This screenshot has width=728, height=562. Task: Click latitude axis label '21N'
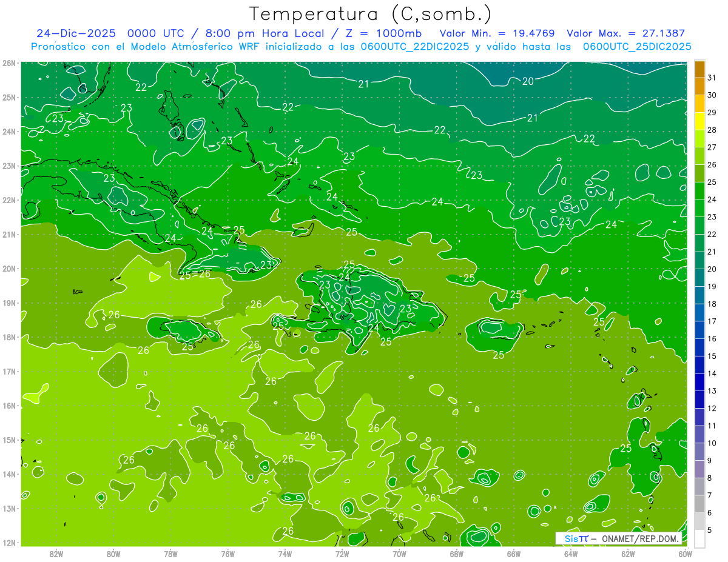pyautogui.click(x=9, y=234)
